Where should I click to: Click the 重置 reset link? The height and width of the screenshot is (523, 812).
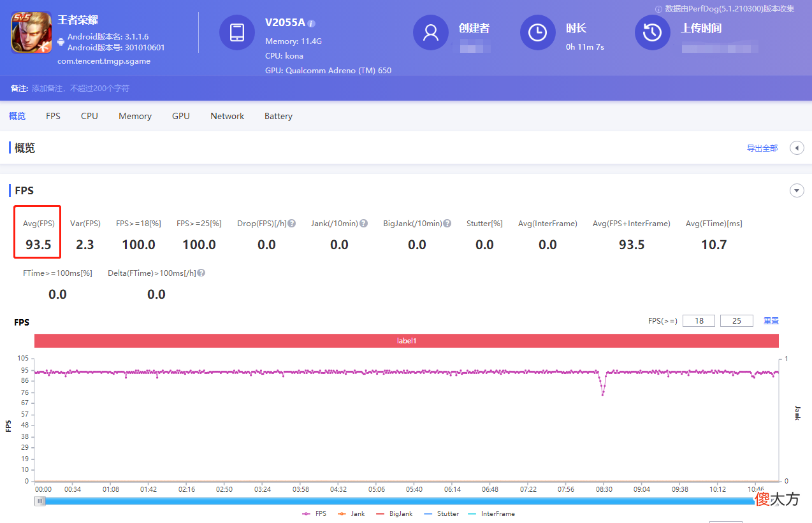click(x=771, y=321)
